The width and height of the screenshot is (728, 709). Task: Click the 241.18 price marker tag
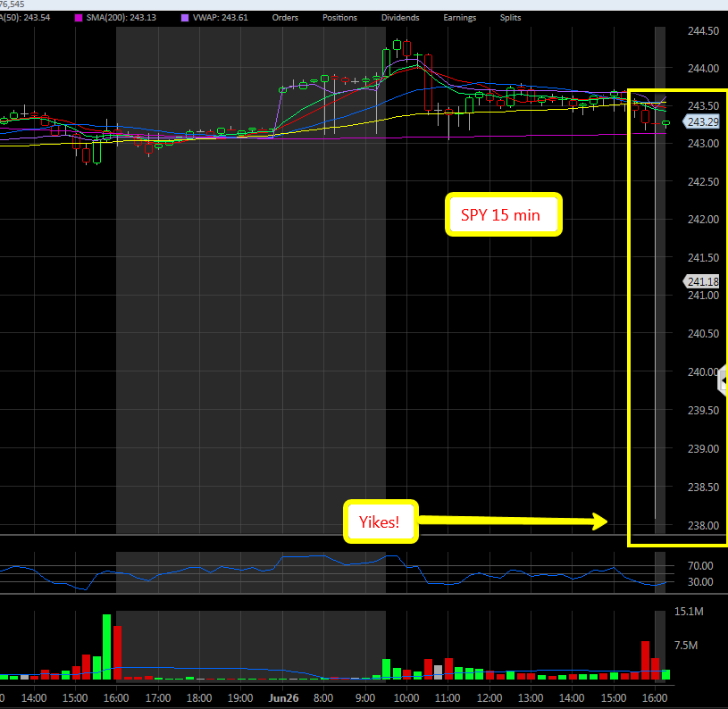703,281
